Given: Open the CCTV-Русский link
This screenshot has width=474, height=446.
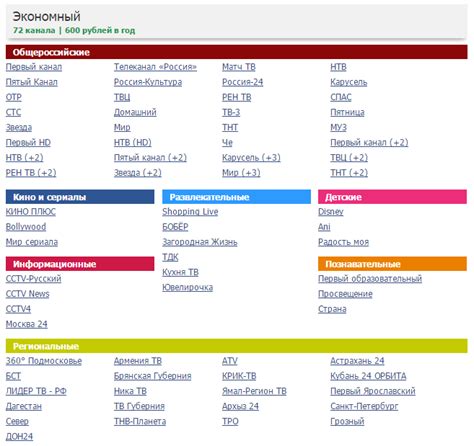Looking at the screenshot, I should (33, 279).
